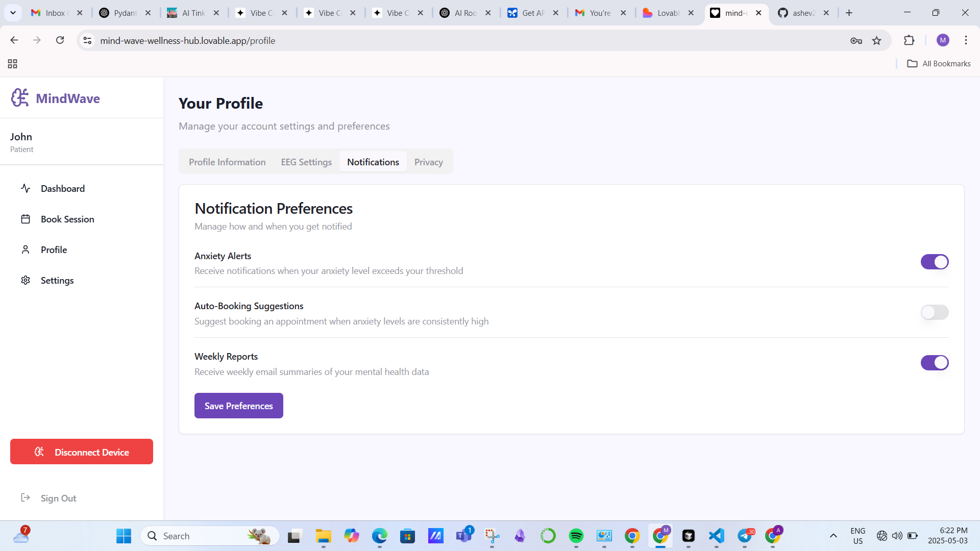
Task: Open Dashboard from the sidebar
Action: (62, 188)
